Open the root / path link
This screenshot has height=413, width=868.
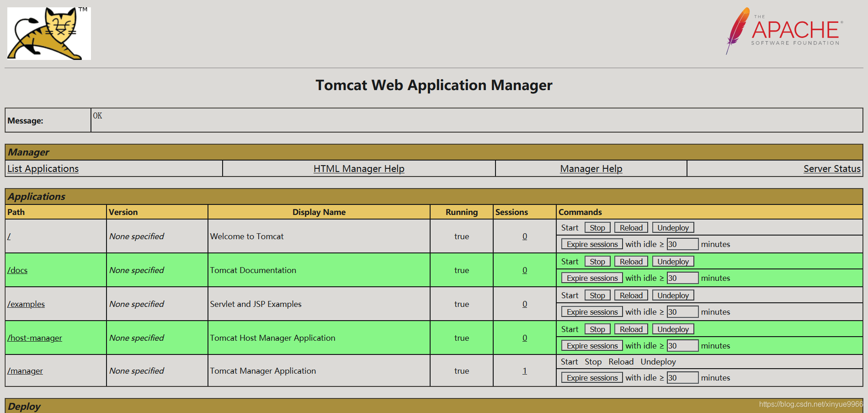(x=9, y=236)
